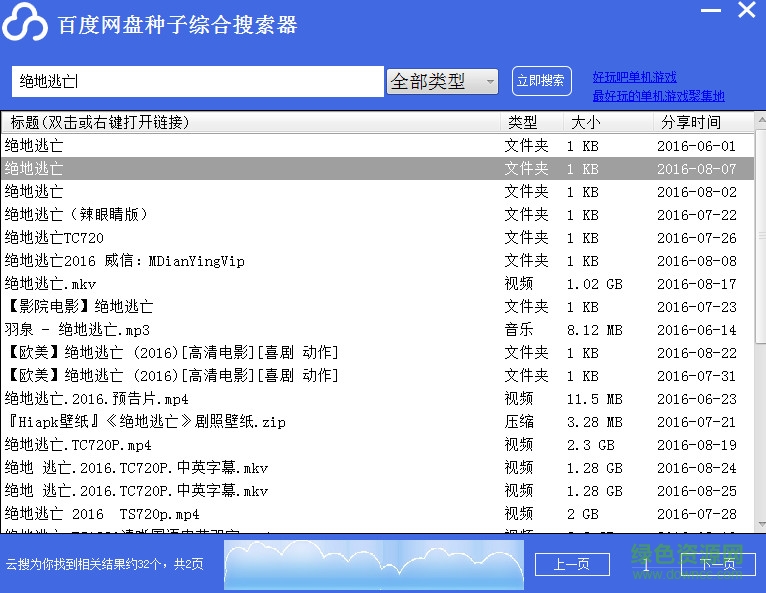This screenshot has height=593, width=766.
Task: Minimize the search tool window
Action: coord(709,11)
